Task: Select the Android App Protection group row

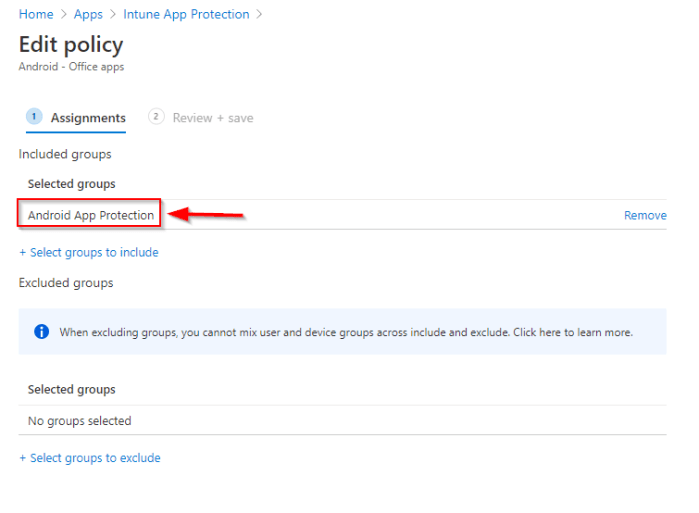Action: (91, 215)
